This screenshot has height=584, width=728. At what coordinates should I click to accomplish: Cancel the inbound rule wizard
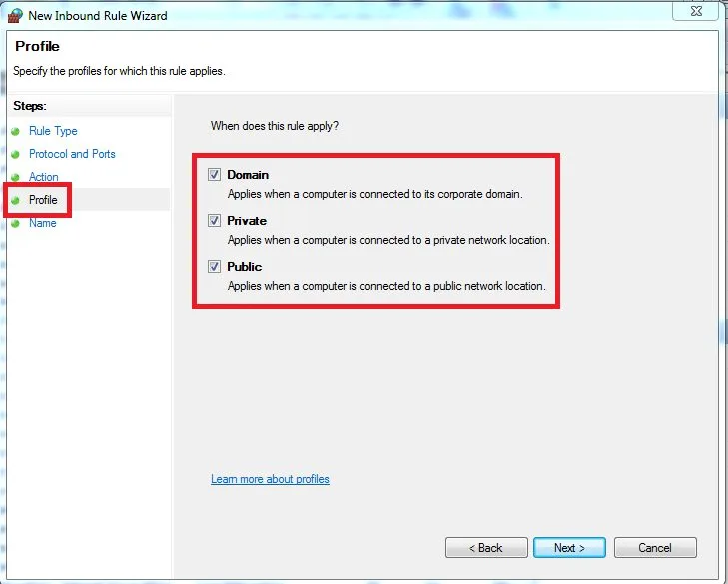click(655, 548)
